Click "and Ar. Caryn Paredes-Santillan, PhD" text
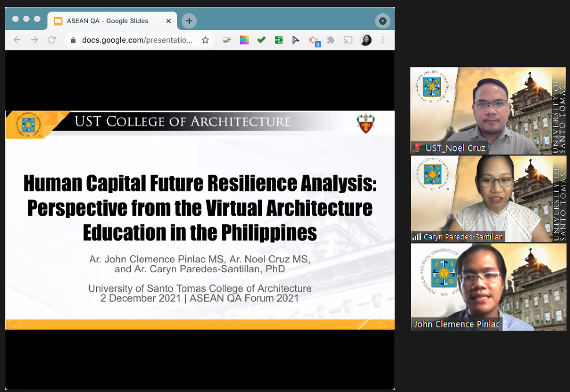570x392 pixels. coord(200,269)
